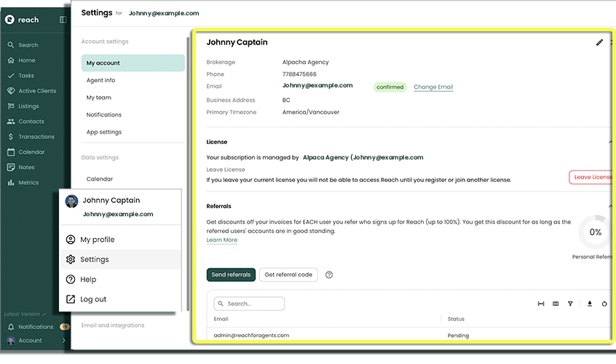Click the Change Email link
The image size is (616, 364).
point(433,87)
